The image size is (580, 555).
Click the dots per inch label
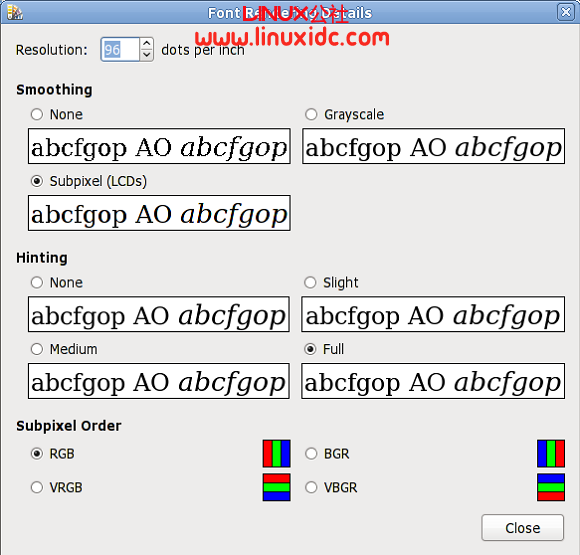point(203,50)
